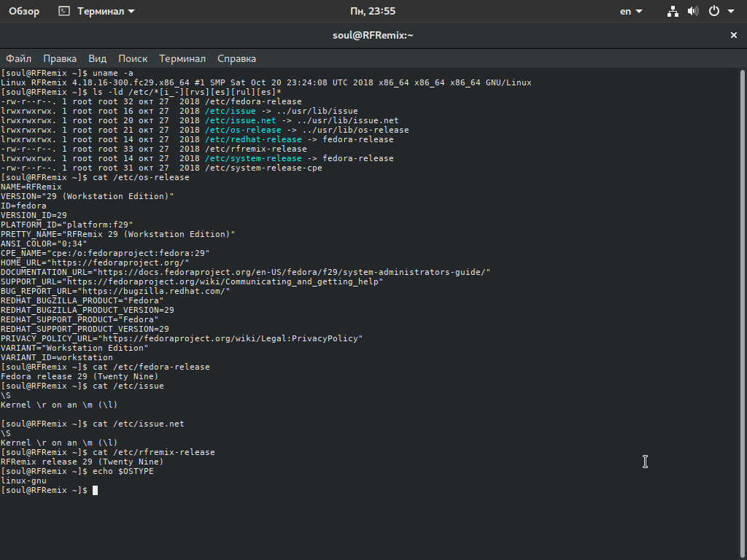Open the Обзор activities overview
Viewport: 747px width, 560px height.
(24, 11)
